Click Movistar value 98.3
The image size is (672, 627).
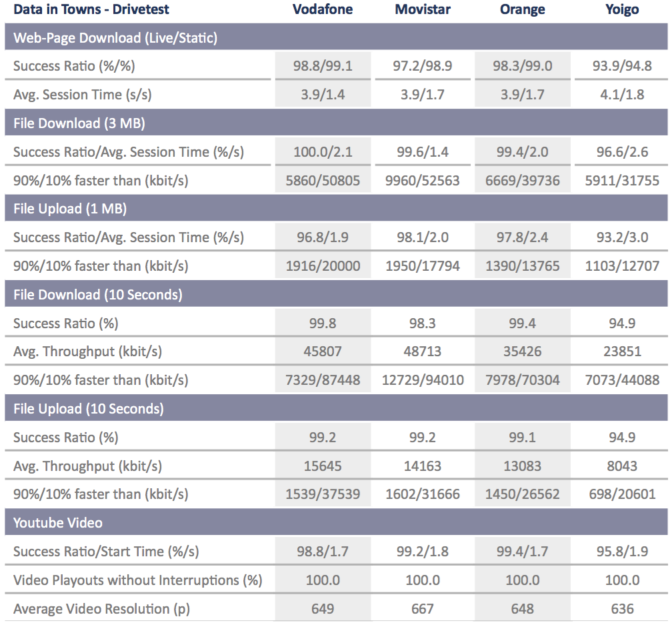(423, 323)
